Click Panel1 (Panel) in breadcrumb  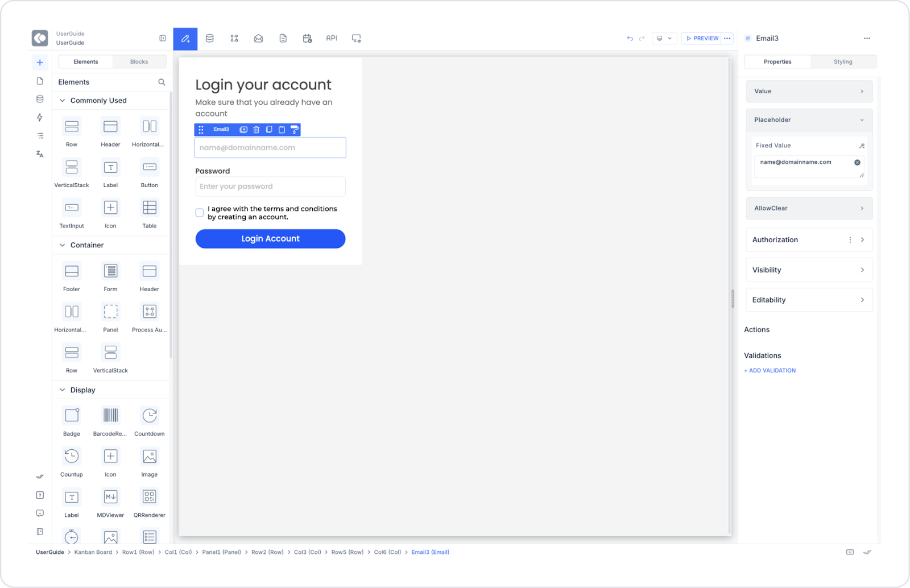[222, 553]
